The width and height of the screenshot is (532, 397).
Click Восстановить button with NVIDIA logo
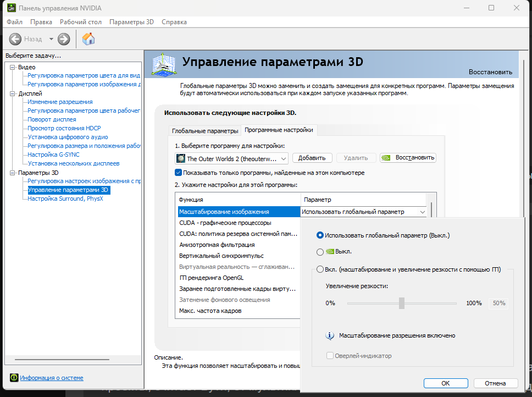408,158
